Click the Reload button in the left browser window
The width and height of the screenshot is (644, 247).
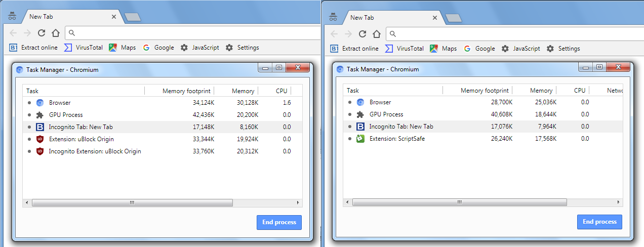[x=42, y=33]
